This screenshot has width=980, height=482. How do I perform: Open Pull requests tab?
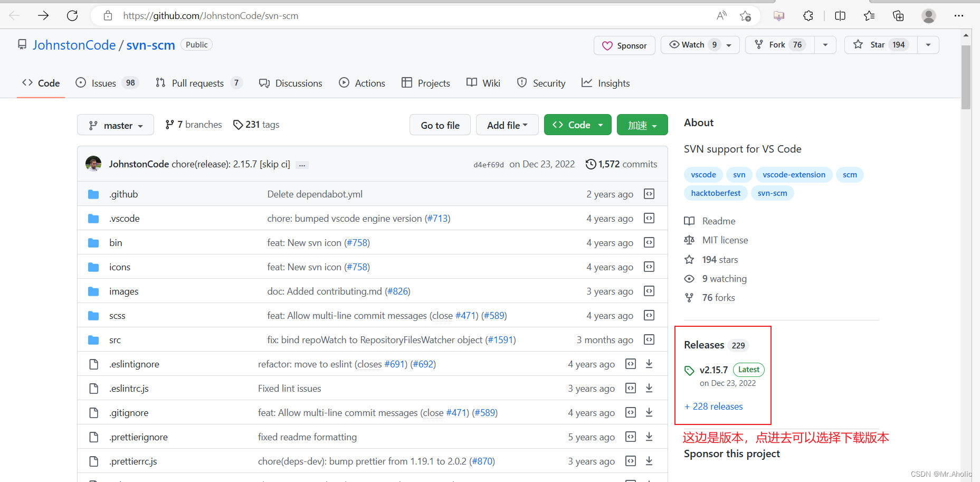pyautogui.click(x=199, y=83)
